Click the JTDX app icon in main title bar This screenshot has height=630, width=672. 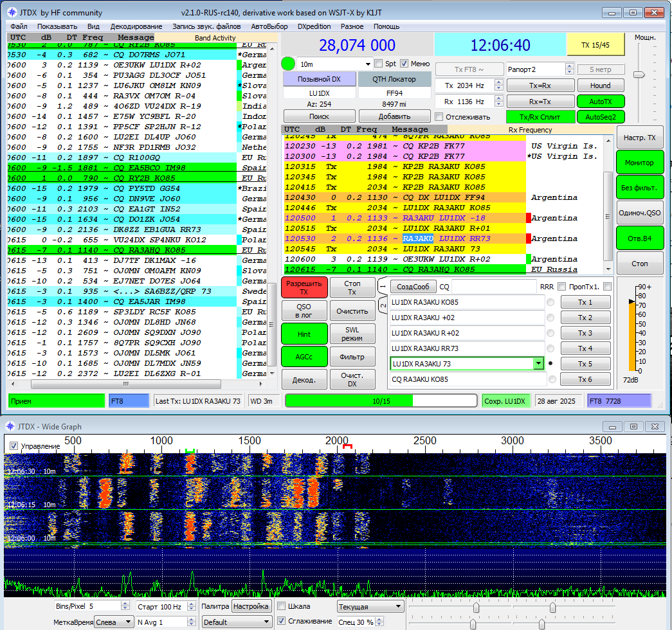[x=12, y=12]
